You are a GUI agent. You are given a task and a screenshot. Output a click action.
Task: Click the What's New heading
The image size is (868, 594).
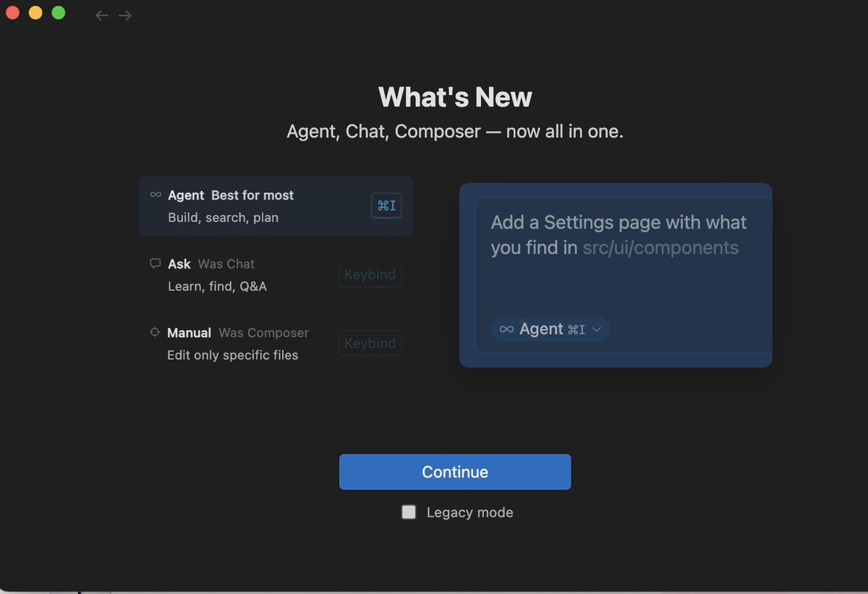point(455,97)
